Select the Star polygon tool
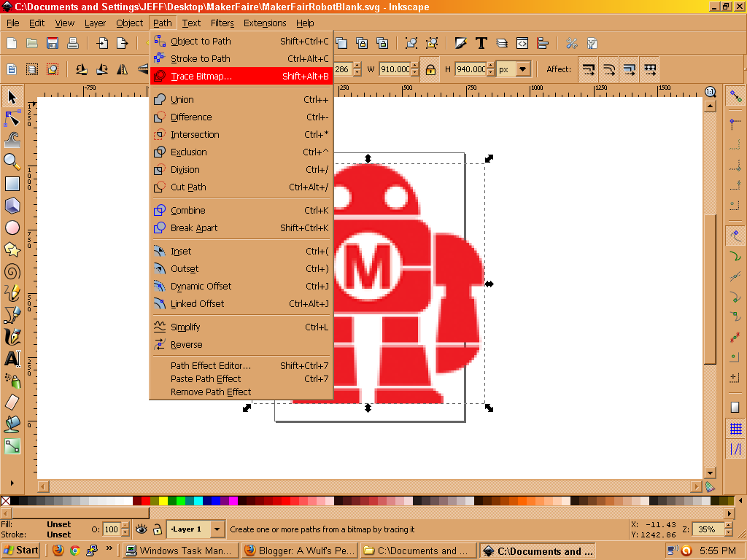Screen dimensions: 747x560 (12, 249)
